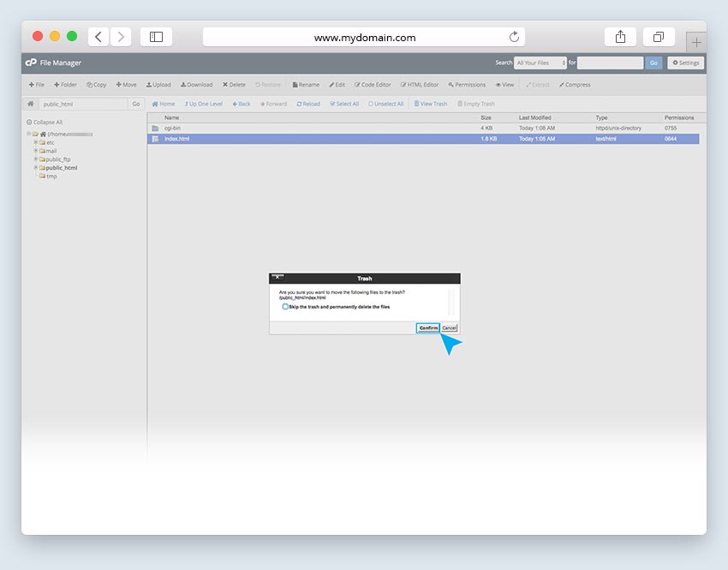Select the cgi-bin folder row

click(172, 128)
